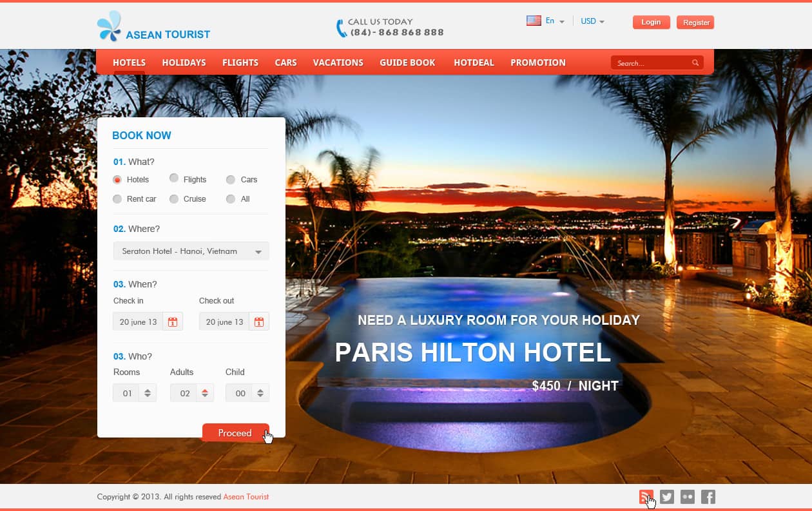Screen dimensions: 812x511
Task: Open the HOTELS menu item
Action: pyautogui.click(x=129, y=63)
